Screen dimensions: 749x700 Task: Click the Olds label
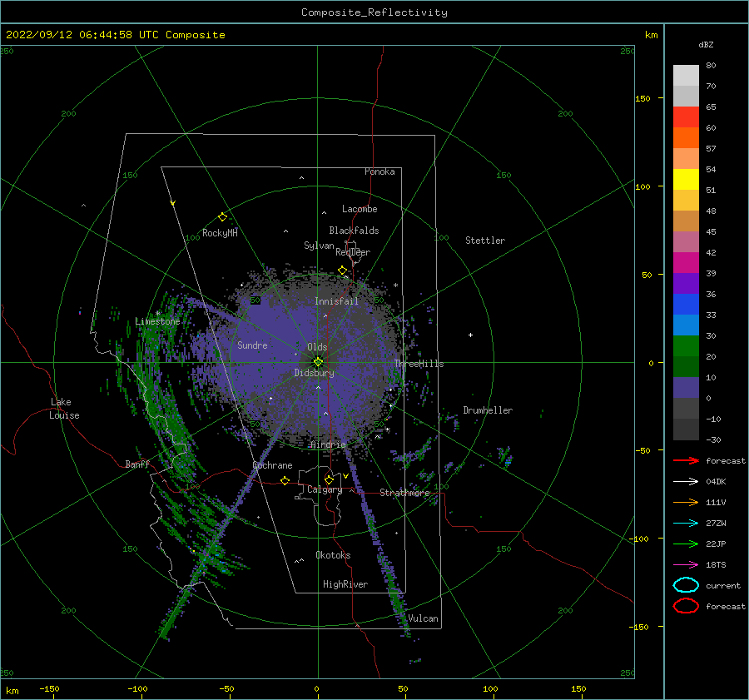317,347
